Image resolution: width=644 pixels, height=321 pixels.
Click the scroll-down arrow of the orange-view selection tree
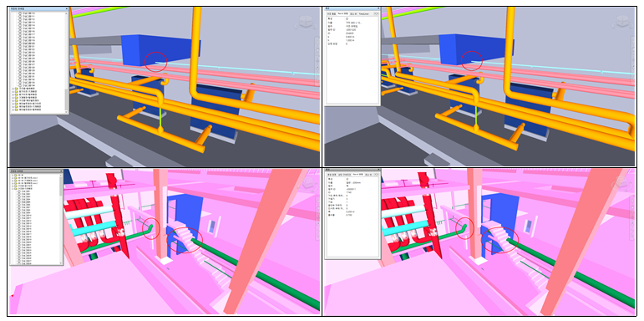(x=66, y=112)
